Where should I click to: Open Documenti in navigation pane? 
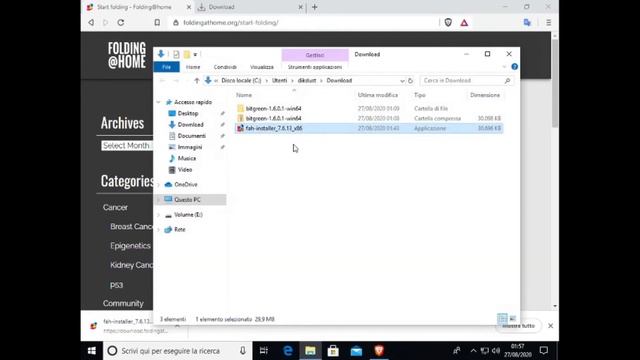pos(191,136)
